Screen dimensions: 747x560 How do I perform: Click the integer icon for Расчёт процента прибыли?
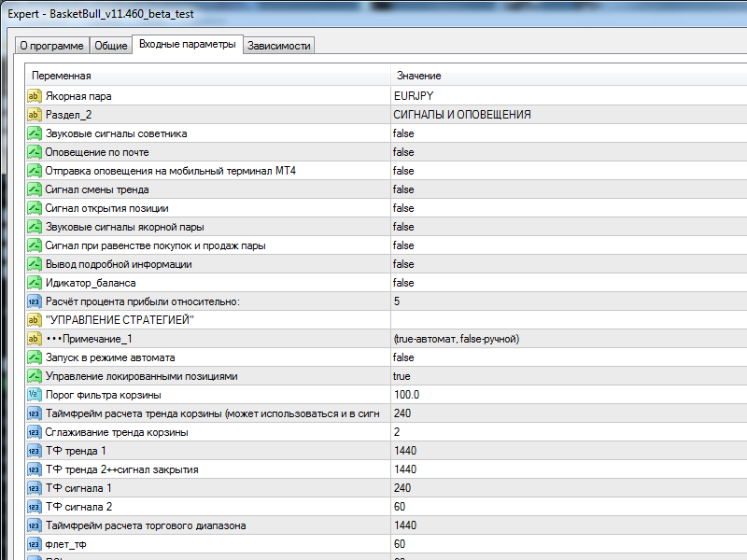35,301
